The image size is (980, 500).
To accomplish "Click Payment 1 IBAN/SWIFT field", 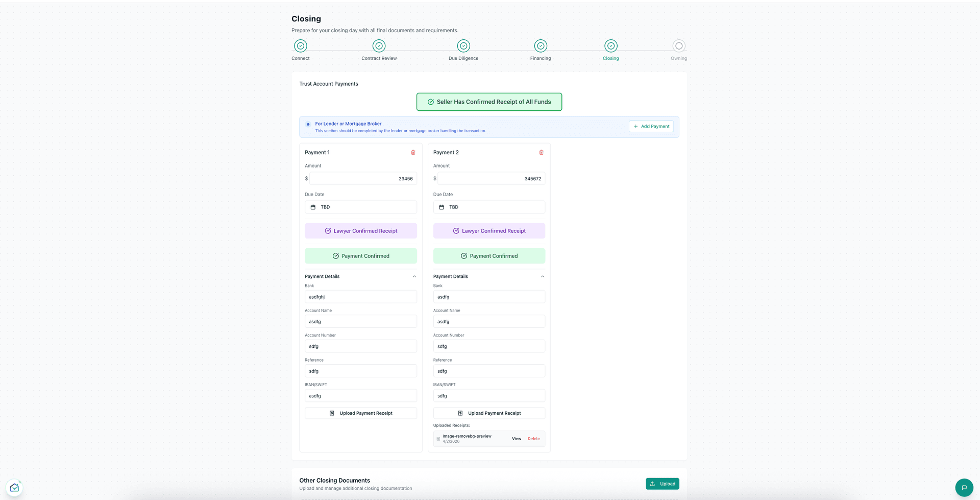I will click(x=361, y=396).
